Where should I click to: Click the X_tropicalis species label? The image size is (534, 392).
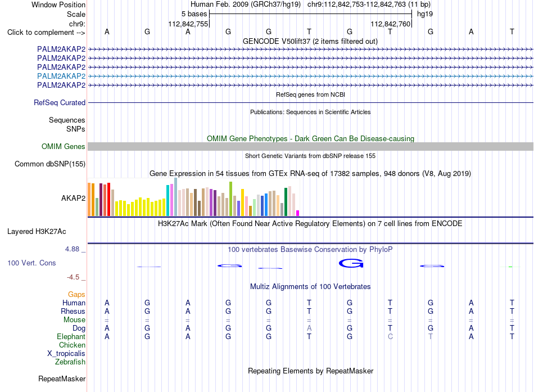[66, 354]
